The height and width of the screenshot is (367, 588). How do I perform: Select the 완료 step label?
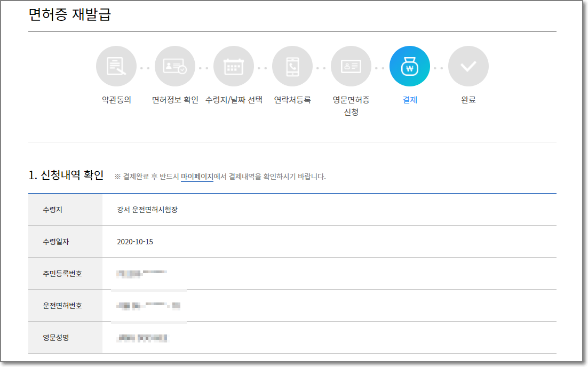pyautogui.click(x=468, y=100)
